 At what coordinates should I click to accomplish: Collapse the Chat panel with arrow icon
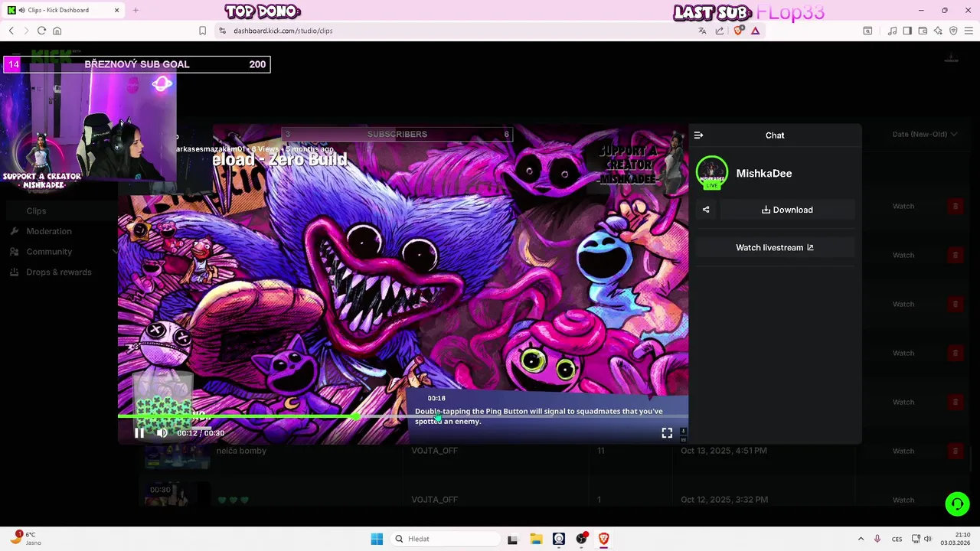pyautogui.click(x=698, y=135)
